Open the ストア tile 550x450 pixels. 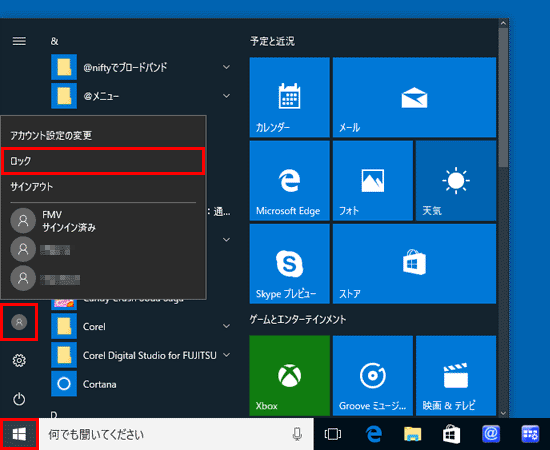click(414, 264)
